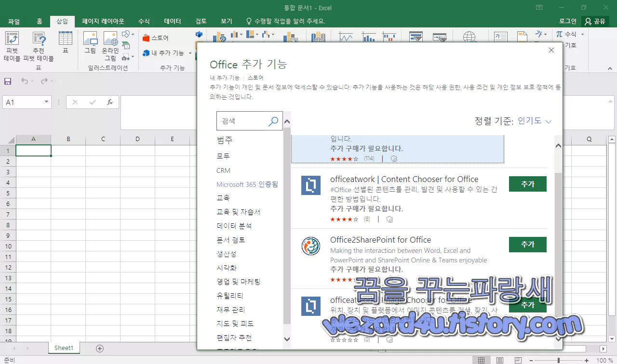
Task: Select the Sheet1 worksheet tab
Action: pos(64,348)
